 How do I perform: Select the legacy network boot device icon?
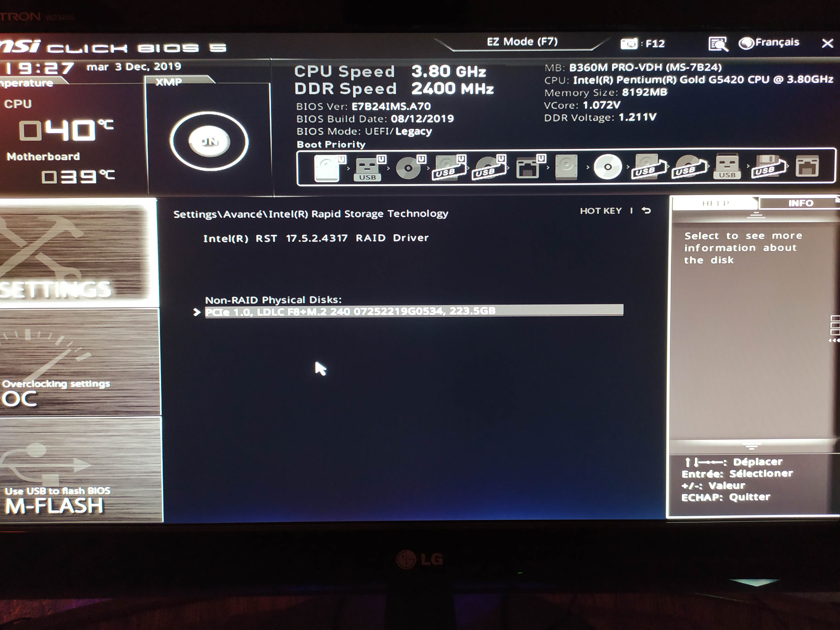[x=807, y=166]
